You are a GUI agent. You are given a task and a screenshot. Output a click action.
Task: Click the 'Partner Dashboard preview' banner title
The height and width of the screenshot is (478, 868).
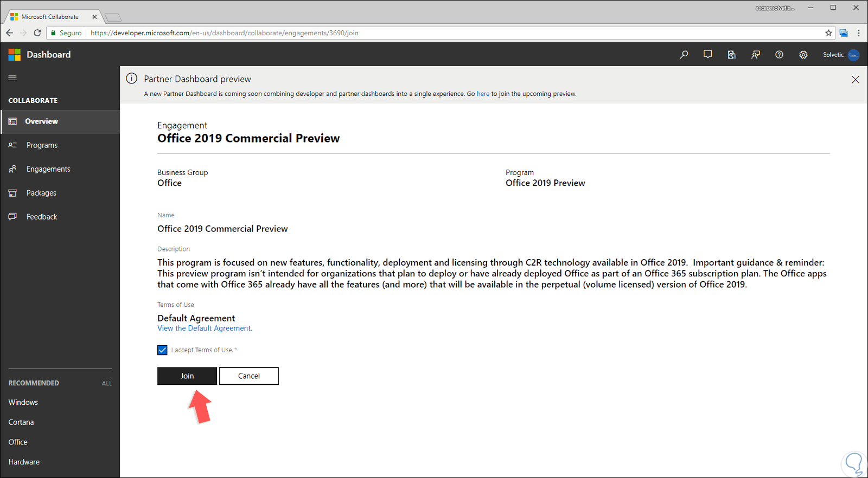197,79
